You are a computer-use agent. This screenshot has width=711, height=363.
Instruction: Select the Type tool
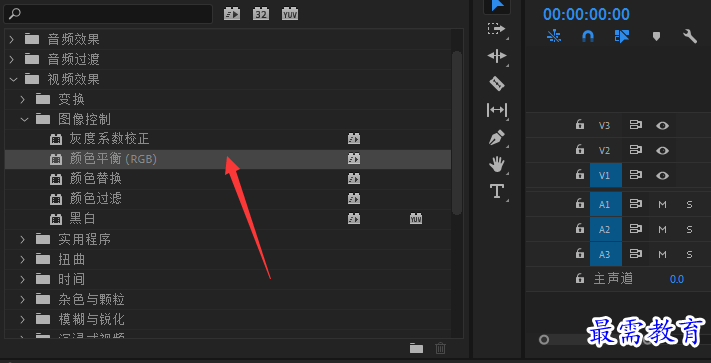tap(497, 191)
